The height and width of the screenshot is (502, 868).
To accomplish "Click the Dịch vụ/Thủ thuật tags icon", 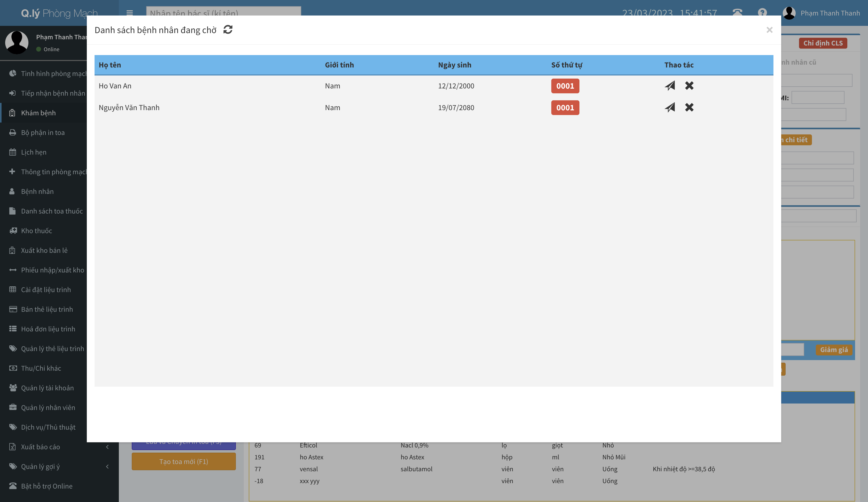I will coord(13,427).
